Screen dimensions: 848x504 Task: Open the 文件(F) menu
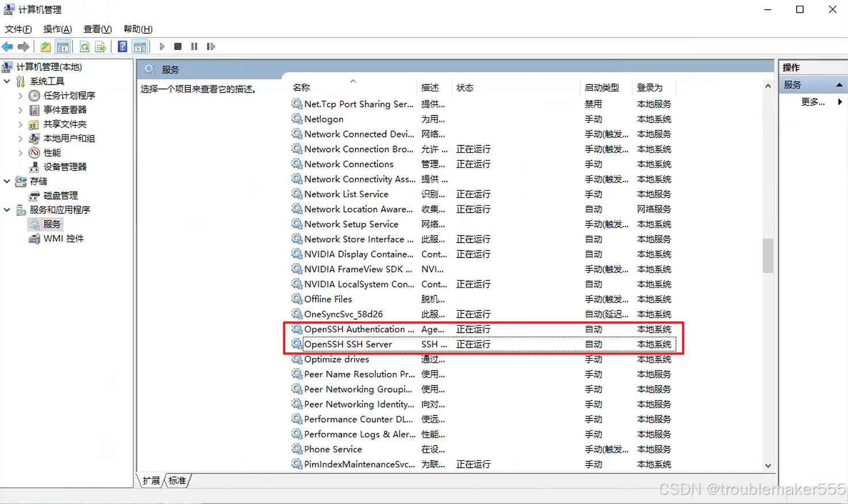pyautogui.click(x=18, y=29)
